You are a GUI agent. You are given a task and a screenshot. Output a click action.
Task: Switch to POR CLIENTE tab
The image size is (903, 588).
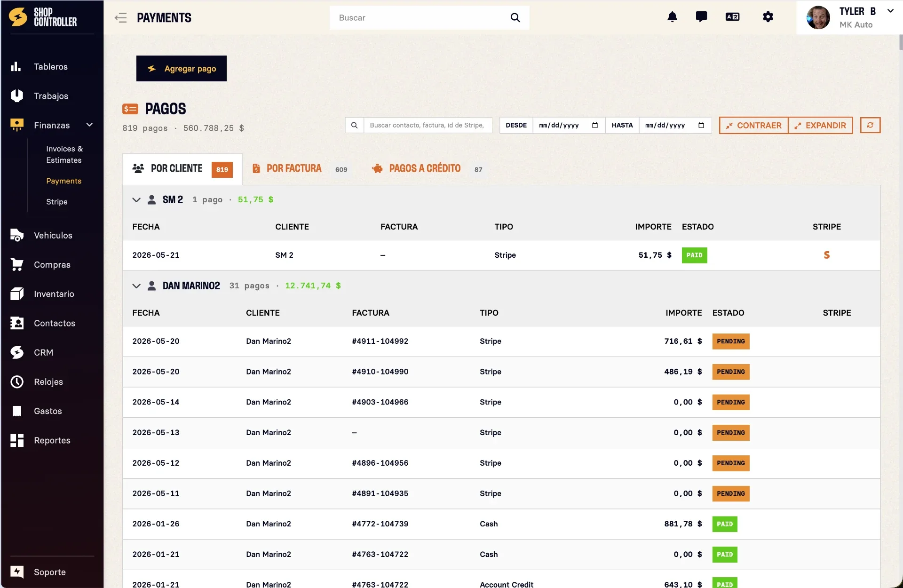pos(182,169)
